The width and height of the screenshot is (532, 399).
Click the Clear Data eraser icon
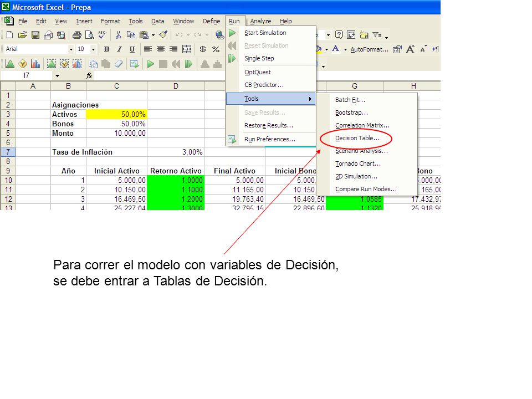[119, 64]
